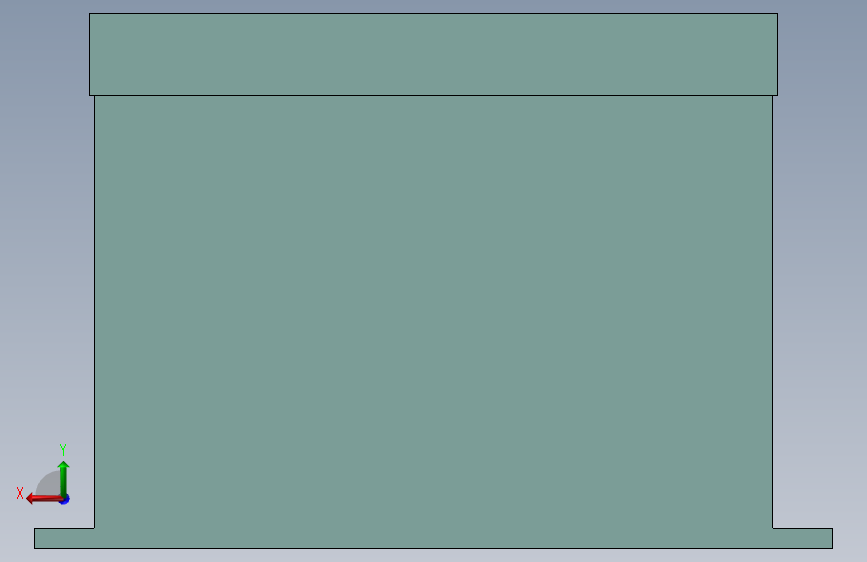Click the red X label of triad
The height and width of the screenshot is (562, 867).
tap(20, 493)
